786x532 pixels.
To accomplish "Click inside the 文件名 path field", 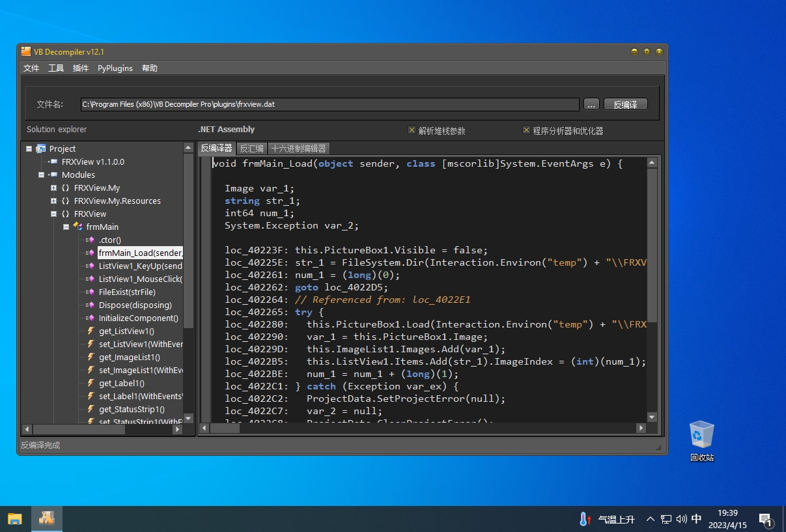I will click(x=329, y=104).
